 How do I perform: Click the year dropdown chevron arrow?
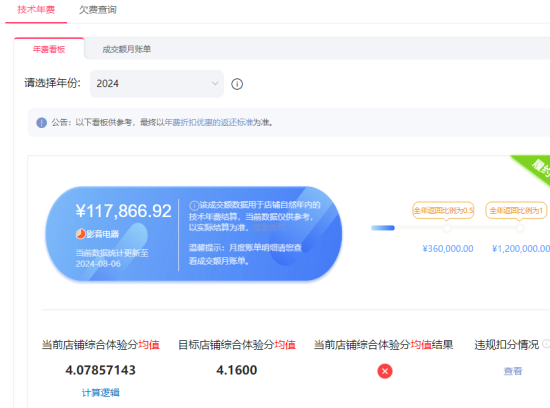click(215, 83)
